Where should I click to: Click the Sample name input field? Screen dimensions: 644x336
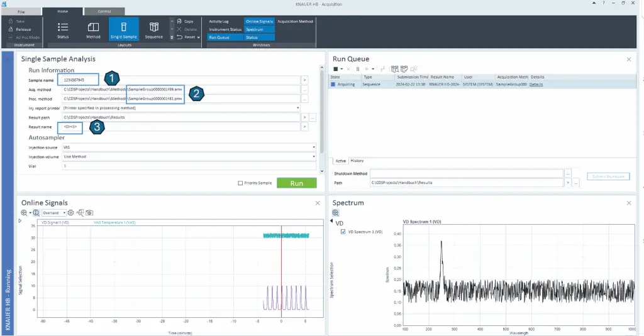click(180, 80)
